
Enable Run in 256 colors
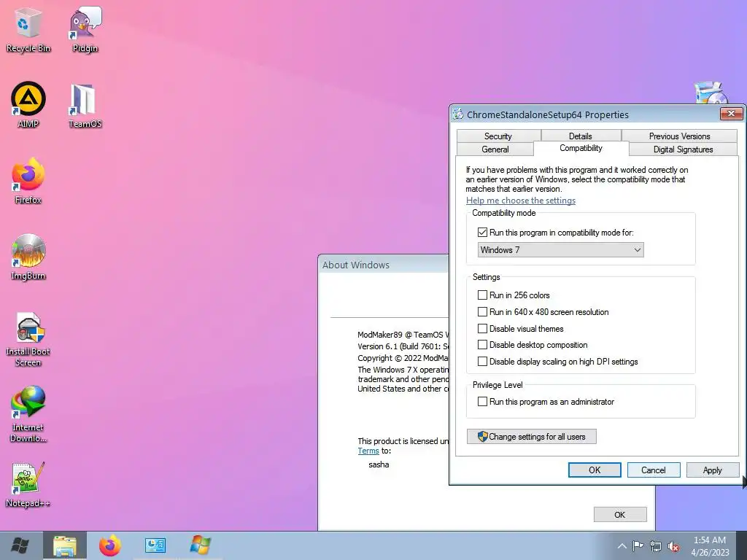pyautogui.click(x=482, y=295)
